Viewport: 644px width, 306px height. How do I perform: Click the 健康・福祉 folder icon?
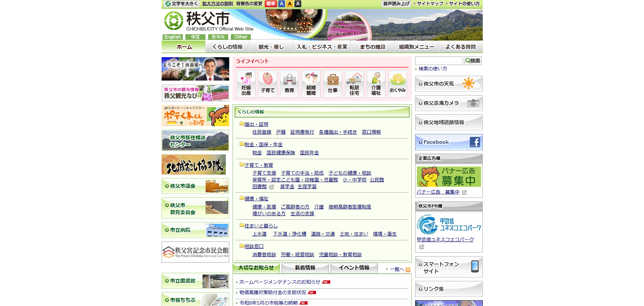[242, 198]
